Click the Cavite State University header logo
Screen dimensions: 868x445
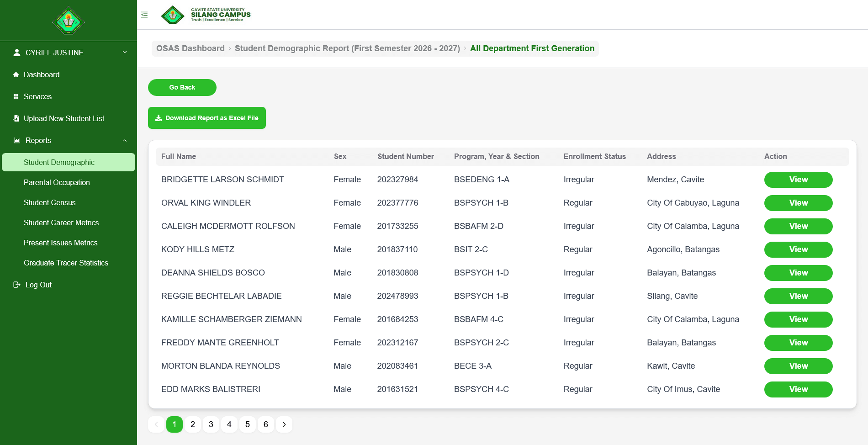pos(173,15)
